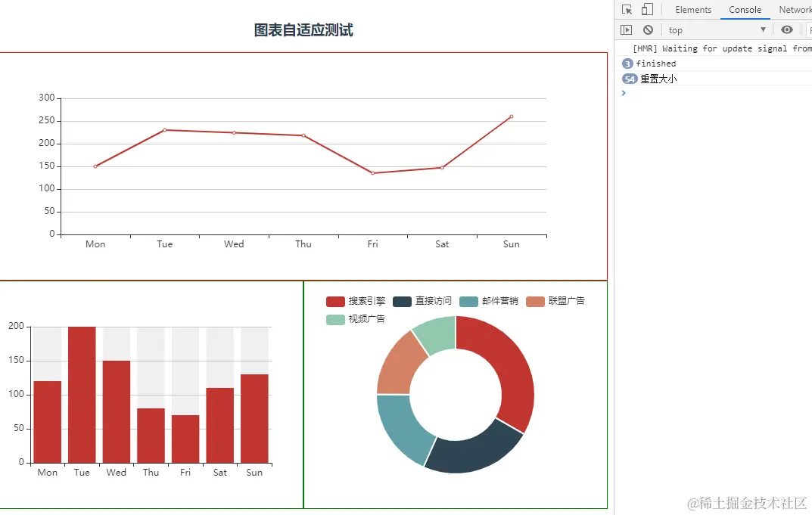Switch to the Elements tab
812x515 pixels.
click(693, 10)
